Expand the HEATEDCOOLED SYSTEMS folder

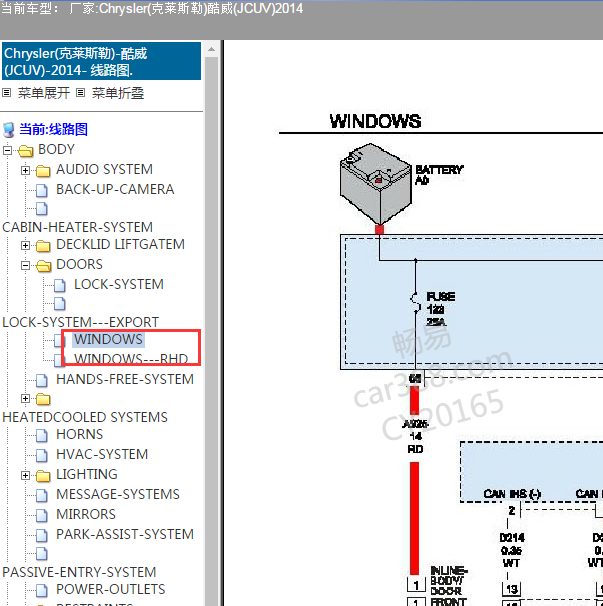pos(26,398)
